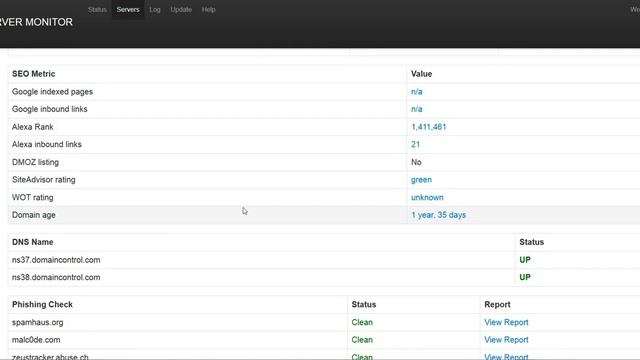Select the ns38.domaincontrol.com DNS entry
The width and height of the screenshot is (640, 360).
56,278
